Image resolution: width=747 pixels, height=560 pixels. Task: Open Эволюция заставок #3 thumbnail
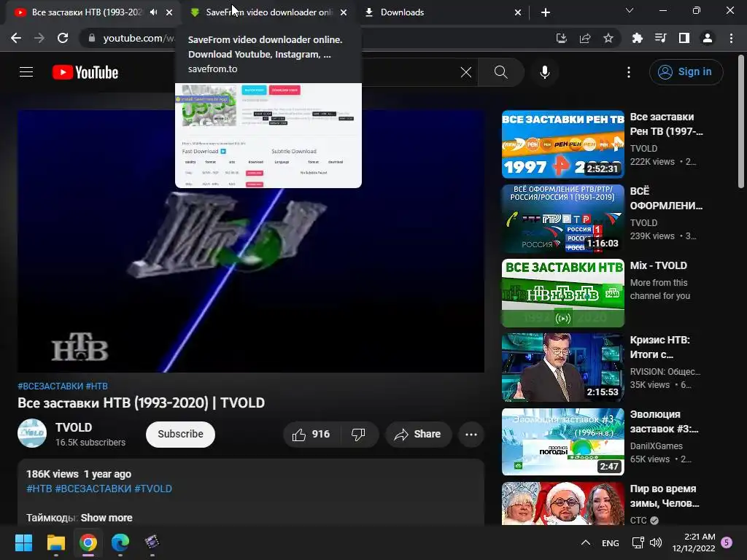point(562,441)
